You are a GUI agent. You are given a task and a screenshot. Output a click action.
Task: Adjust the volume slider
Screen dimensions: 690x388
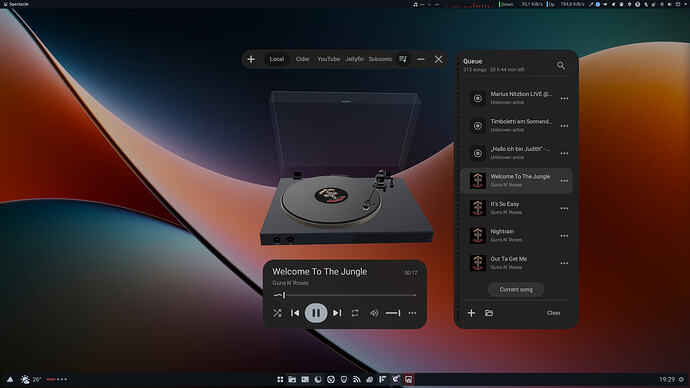pos(393,313)
